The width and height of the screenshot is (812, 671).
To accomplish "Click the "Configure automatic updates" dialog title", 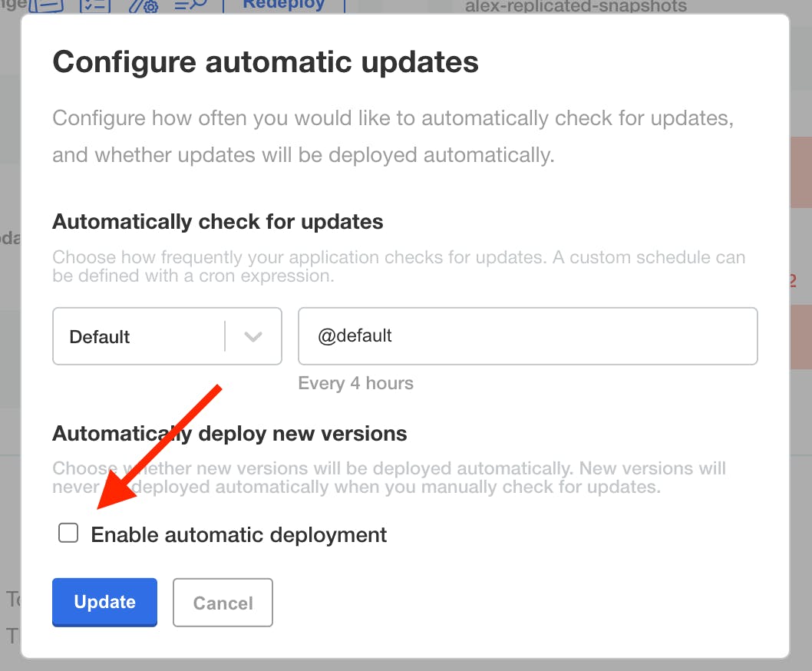I will click(265, 61).
